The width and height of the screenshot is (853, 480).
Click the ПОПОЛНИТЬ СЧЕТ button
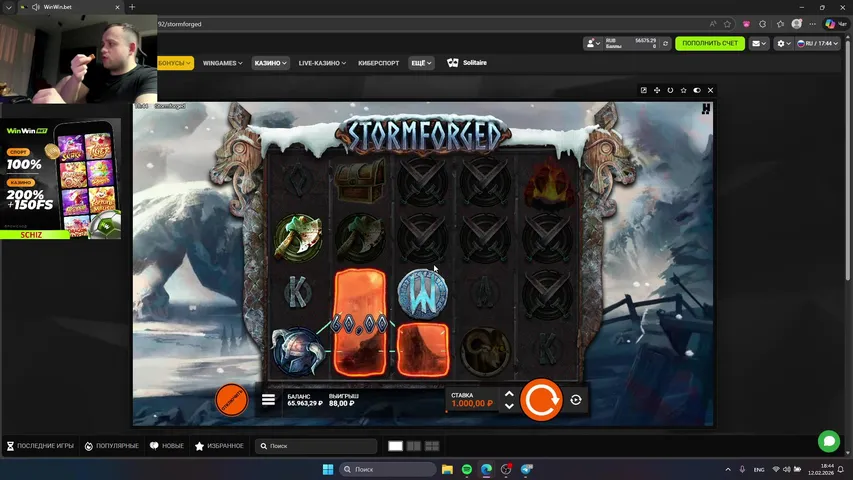click(709, 44)
